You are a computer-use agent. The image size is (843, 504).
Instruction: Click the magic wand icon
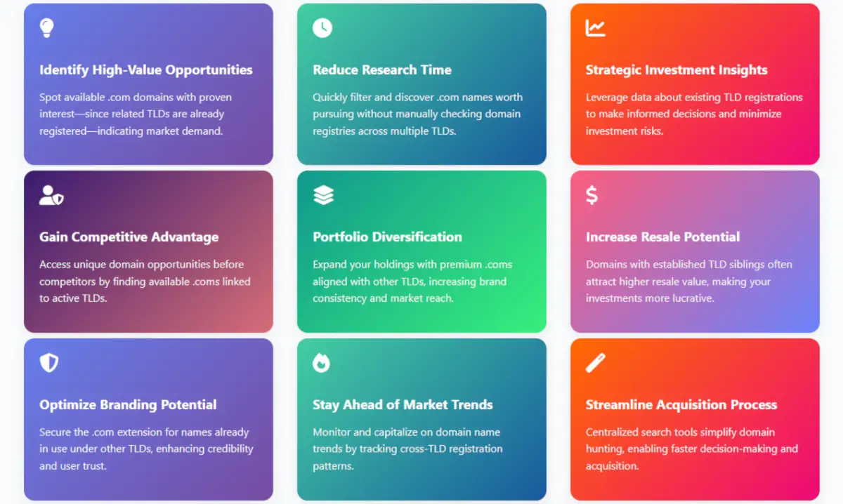(596, 363)
